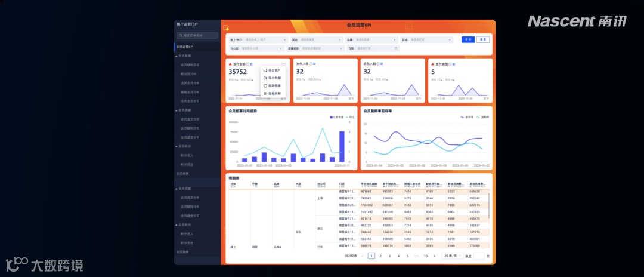The height and width of the screenshot is (277, 644).
Task: Toggle the 复购率 legend series
Action: pos(482,117)
